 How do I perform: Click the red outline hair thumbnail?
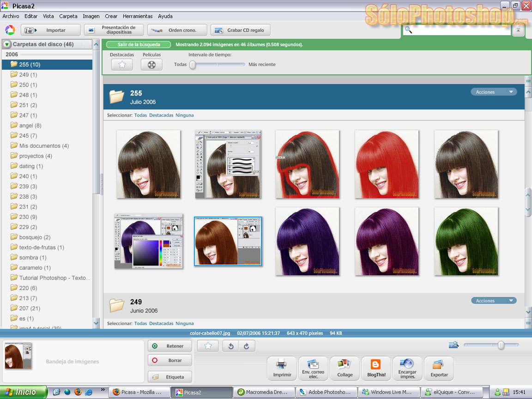(308, 164)
